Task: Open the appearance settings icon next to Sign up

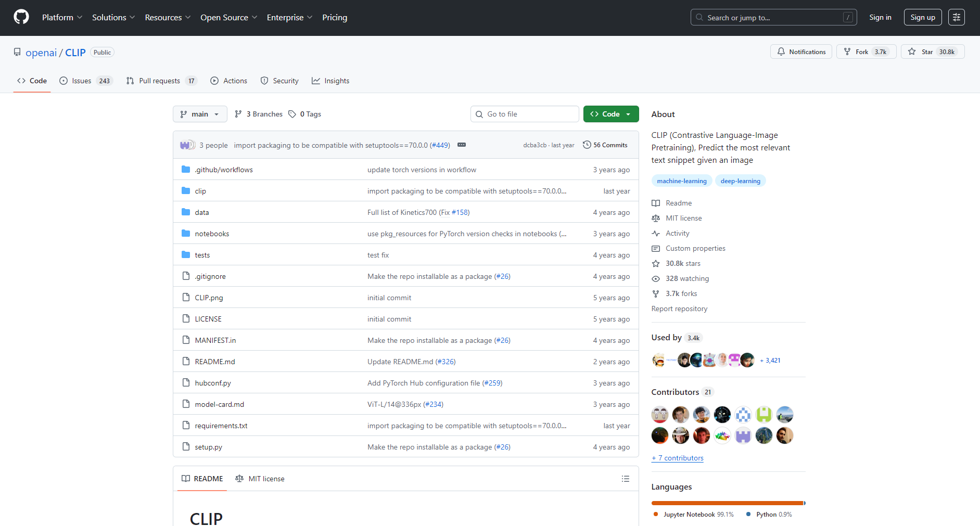Action: (x=956, y=17)
